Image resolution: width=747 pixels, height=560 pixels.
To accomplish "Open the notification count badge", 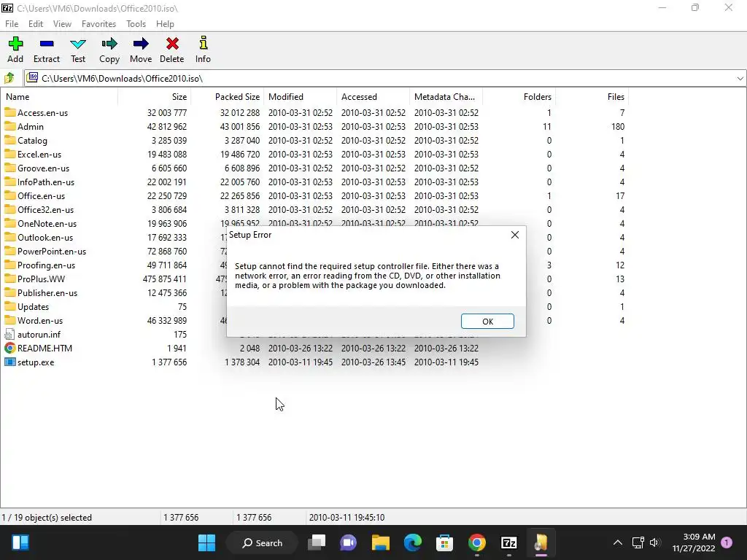I will [727, 542].
